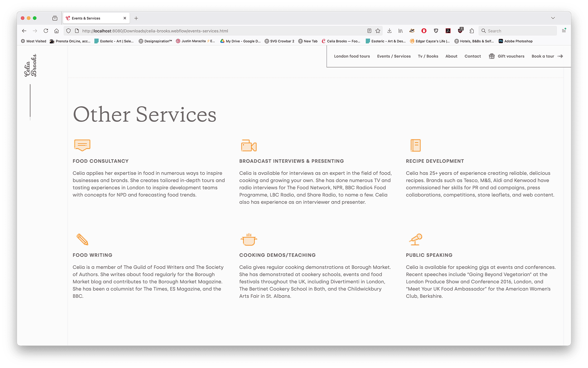588x368 pixels.
Task: Open the Firefox hamburger application menu
Action: pyautogui.click(x=564, y=31)
